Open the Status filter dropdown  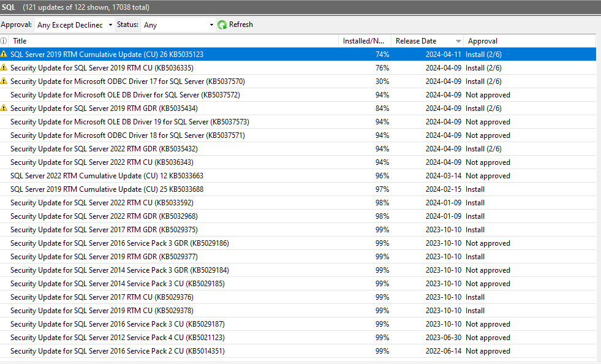pos(178,25)
